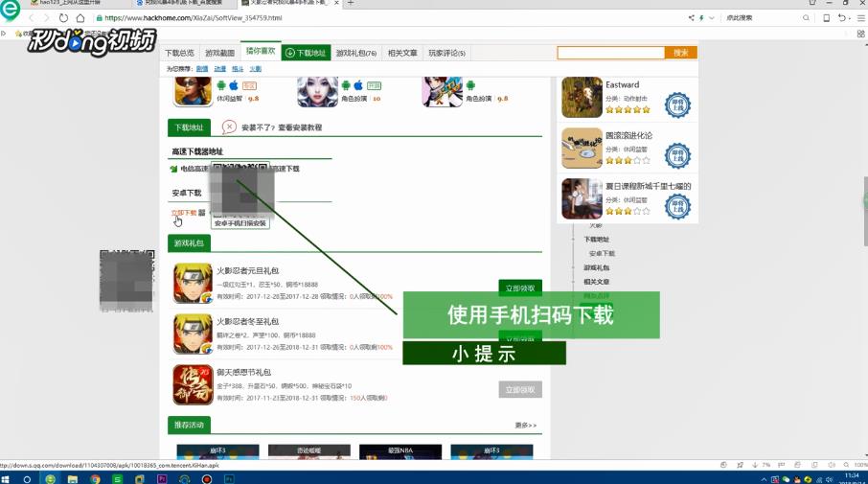The width and height of the screenshot is (868, 484).
Task: Click the magnifier icon in the browser search box
Action: pyautogui.click(x=806, y=17)
